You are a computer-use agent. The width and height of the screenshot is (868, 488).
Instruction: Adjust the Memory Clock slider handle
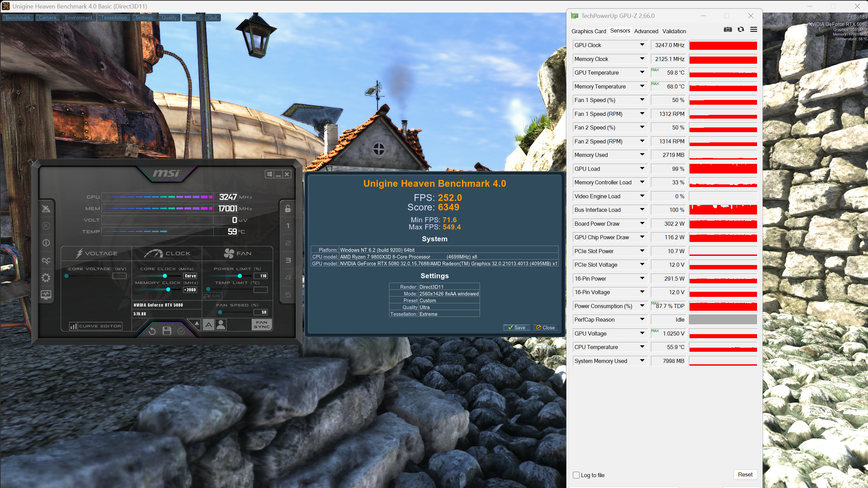(168, 289)
